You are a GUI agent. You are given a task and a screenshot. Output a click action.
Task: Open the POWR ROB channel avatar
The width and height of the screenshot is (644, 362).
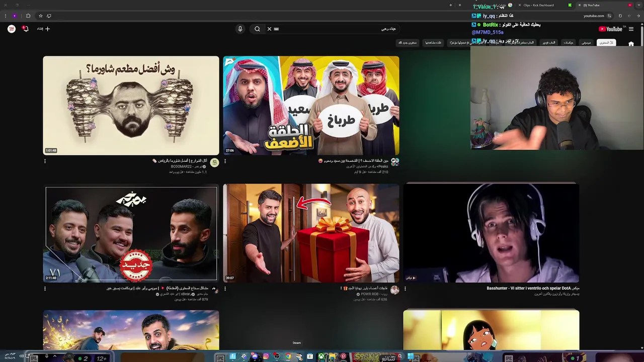tap(395, 290)
